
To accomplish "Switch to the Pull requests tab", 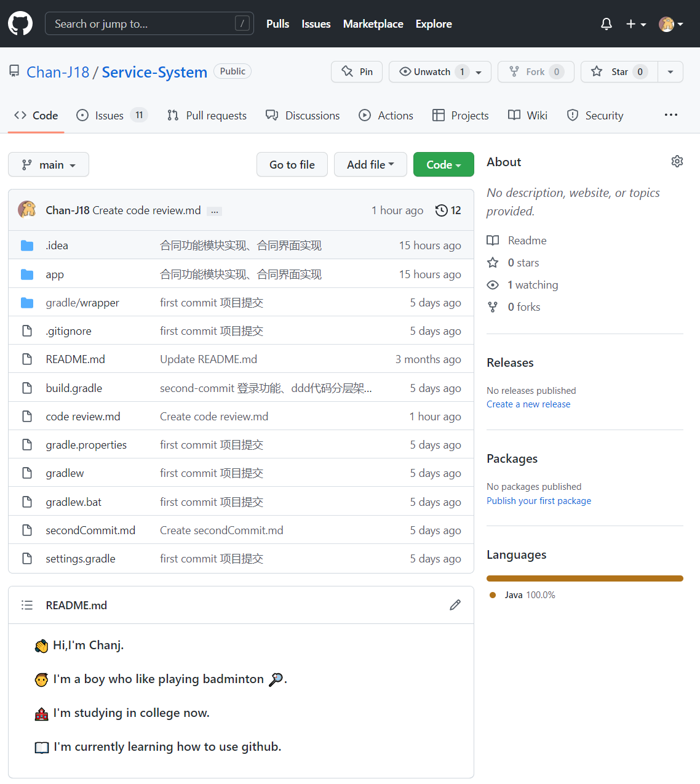I will pos(207,116).
